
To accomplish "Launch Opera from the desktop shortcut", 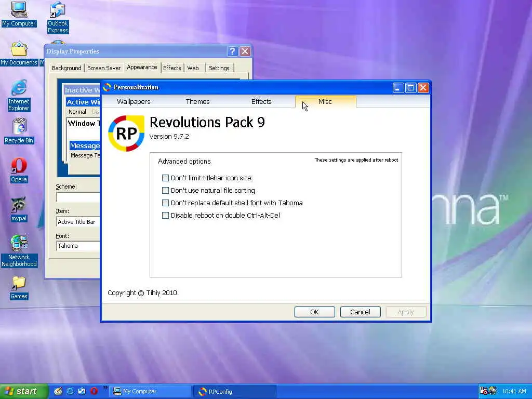I will coord(19,170).
